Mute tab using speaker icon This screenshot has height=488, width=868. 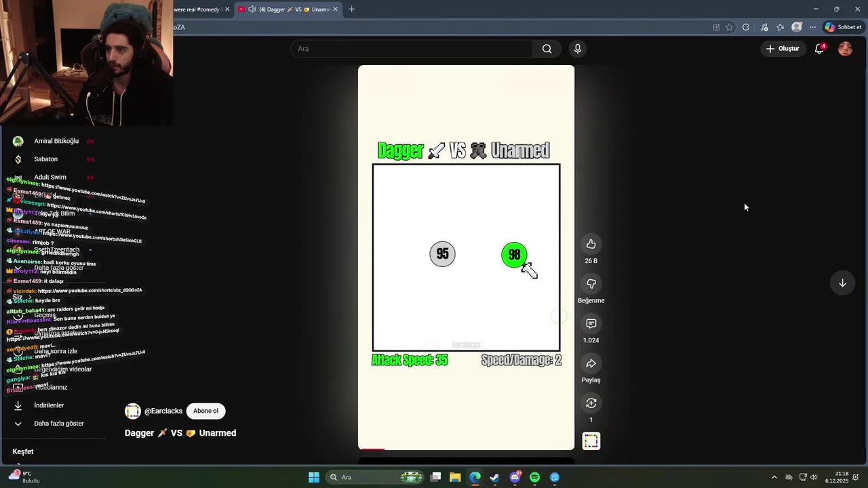[252, 9]
